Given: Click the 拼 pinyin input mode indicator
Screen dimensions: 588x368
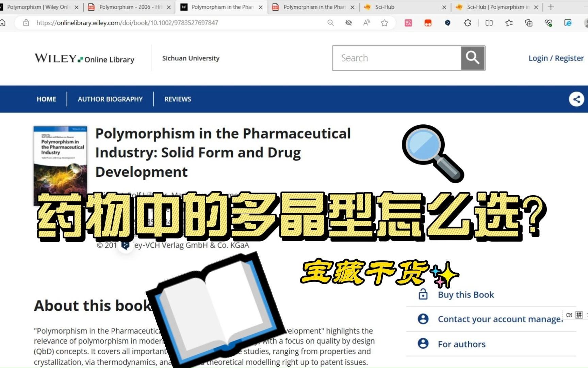Looking at the screenshot, I should click(579, 315).
